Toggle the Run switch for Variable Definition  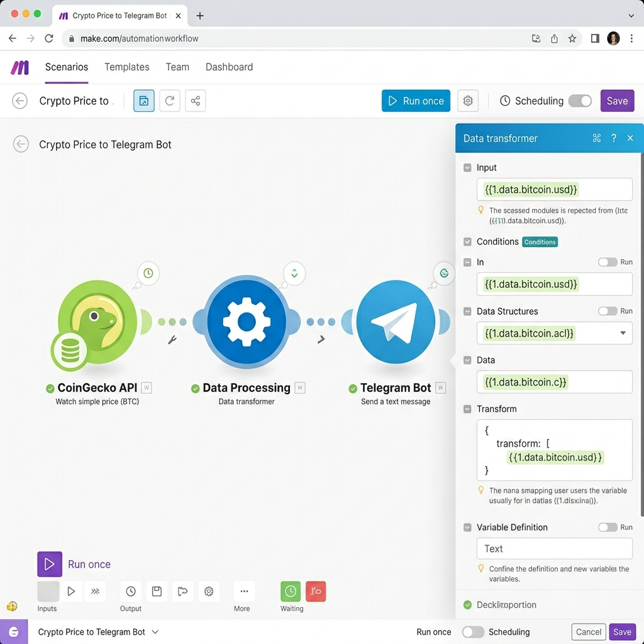click(x=608, y=527)
